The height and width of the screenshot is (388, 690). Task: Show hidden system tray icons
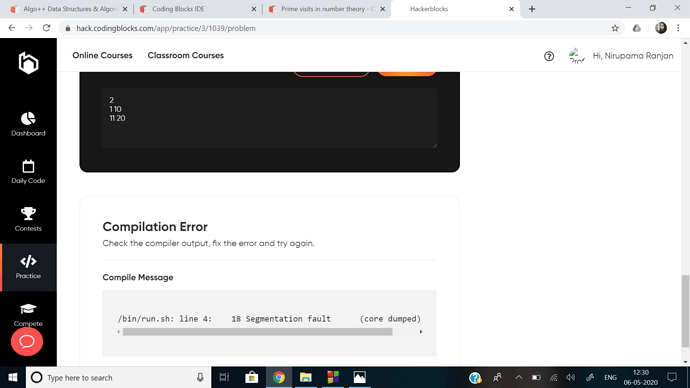(x=518, y=377)
